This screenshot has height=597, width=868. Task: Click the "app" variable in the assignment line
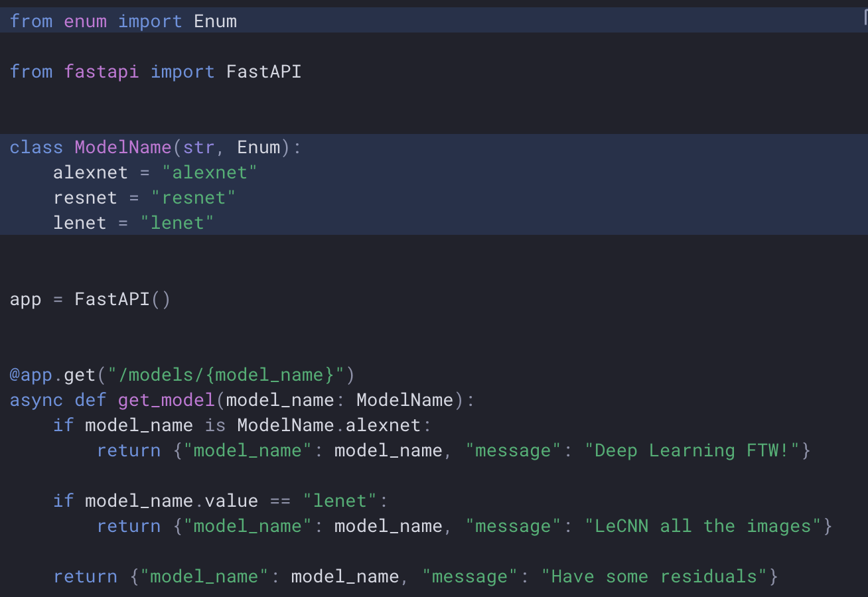26,299
